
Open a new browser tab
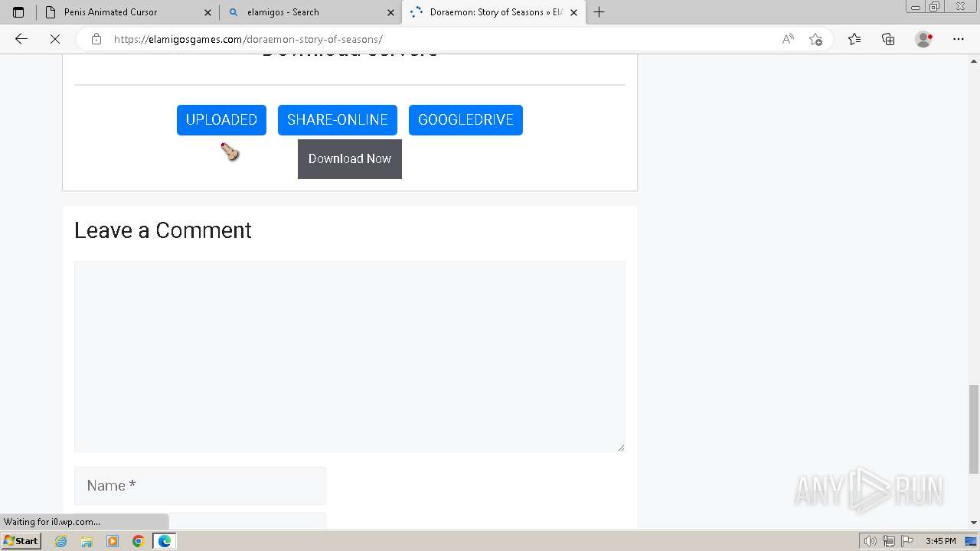[599, 12]
